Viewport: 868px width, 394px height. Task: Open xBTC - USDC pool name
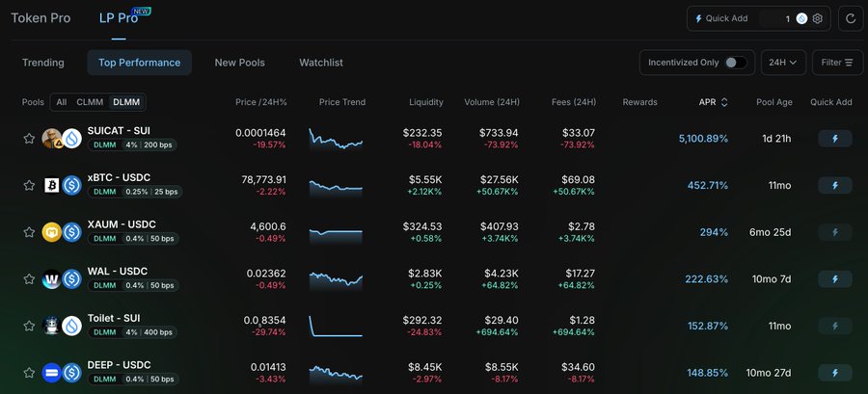tap(119, 177)
